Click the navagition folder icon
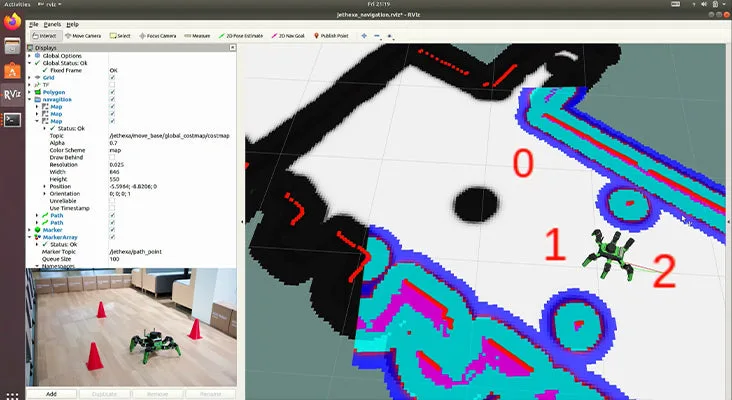 (38, 99)
